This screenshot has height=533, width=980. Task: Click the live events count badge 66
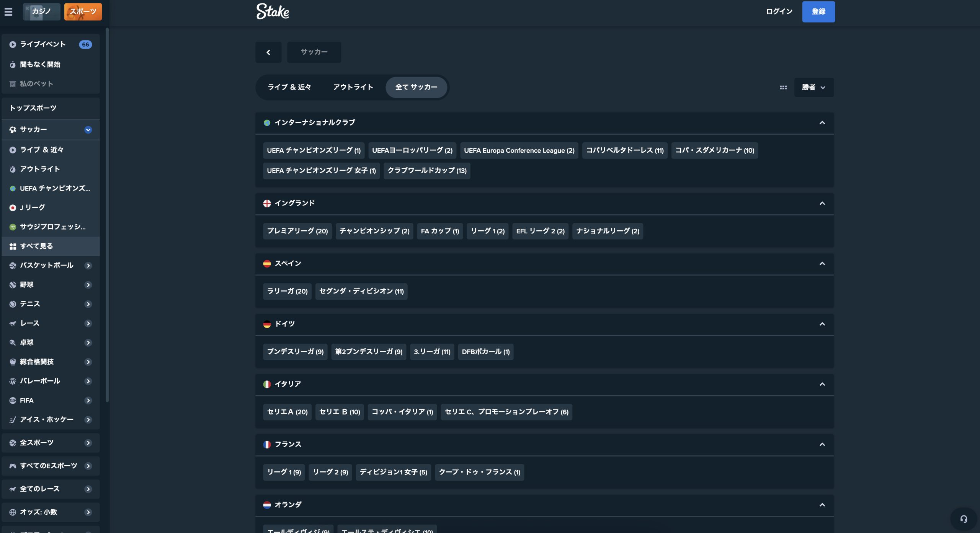click(x=85, y=44)
